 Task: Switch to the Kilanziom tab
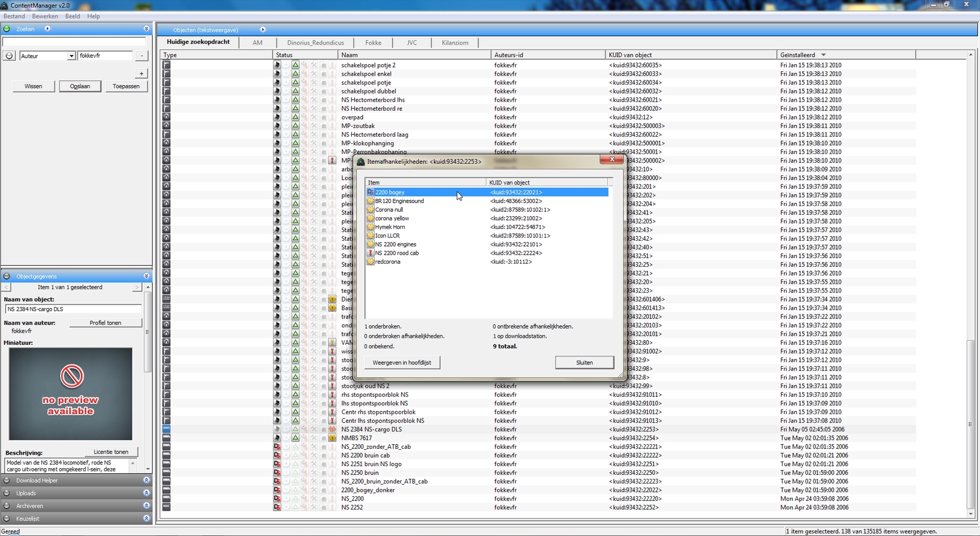(x=455, y=43)
